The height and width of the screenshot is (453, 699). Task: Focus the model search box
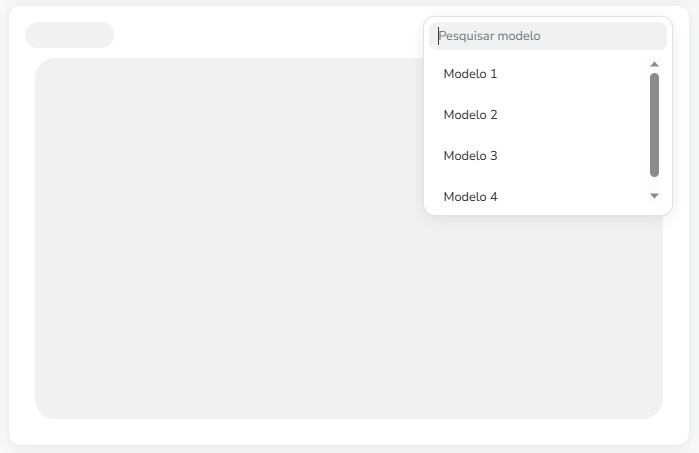[x=548, y=36]
